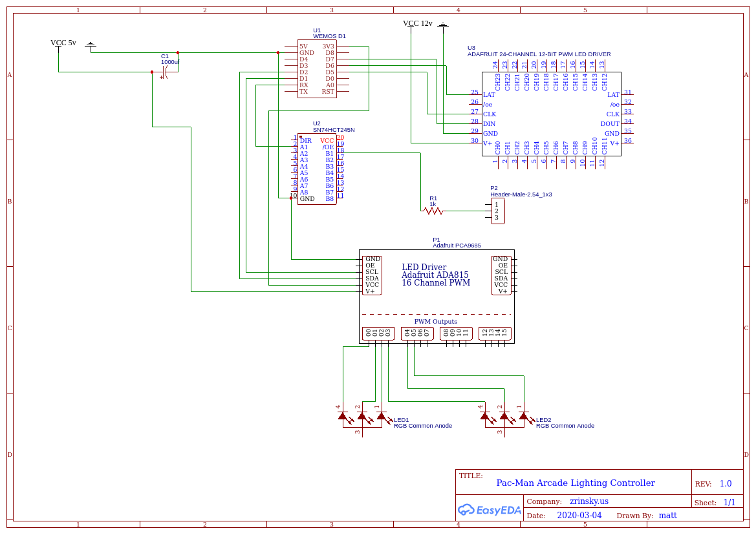Click the CH23 pin label on U3
Image resolution: width=756 pixels, height=535 pixels.
pyautogui.click(x=497, y=82)
